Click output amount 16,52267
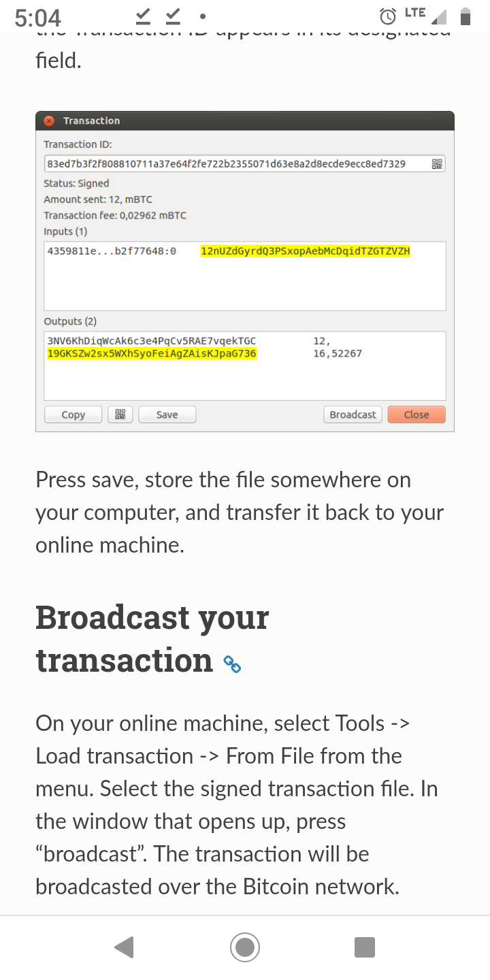 tap(338, 353)
